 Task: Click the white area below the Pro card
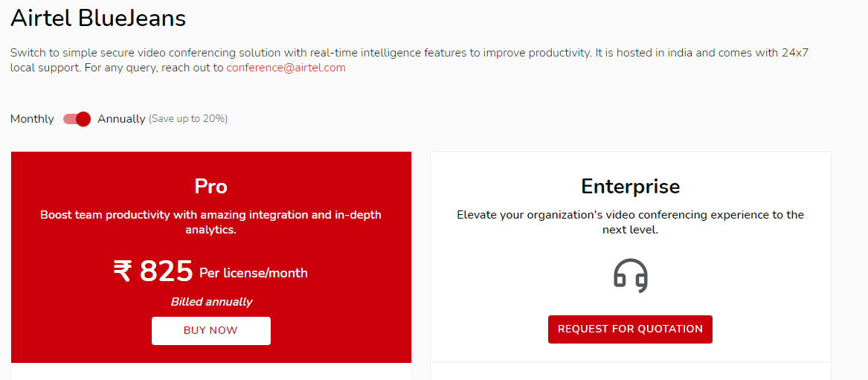211,372
